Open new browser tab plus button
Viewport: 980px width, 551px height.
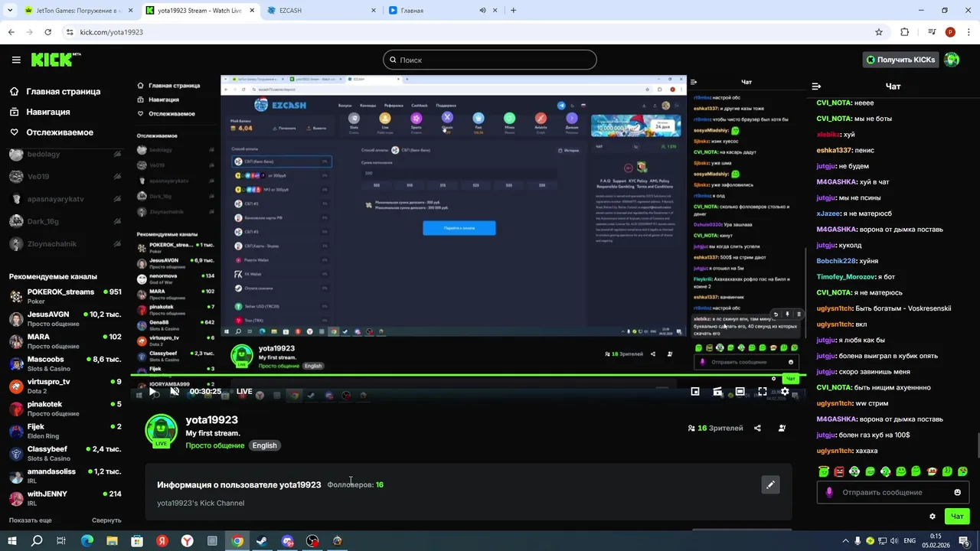(x=513, y=11)
